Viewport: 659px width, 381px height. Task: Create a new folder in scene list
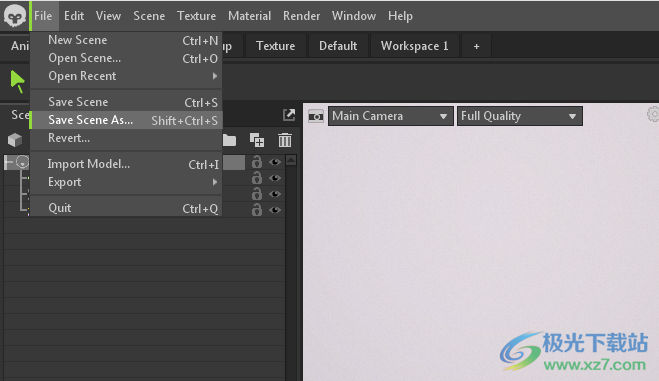click(229, 140)
